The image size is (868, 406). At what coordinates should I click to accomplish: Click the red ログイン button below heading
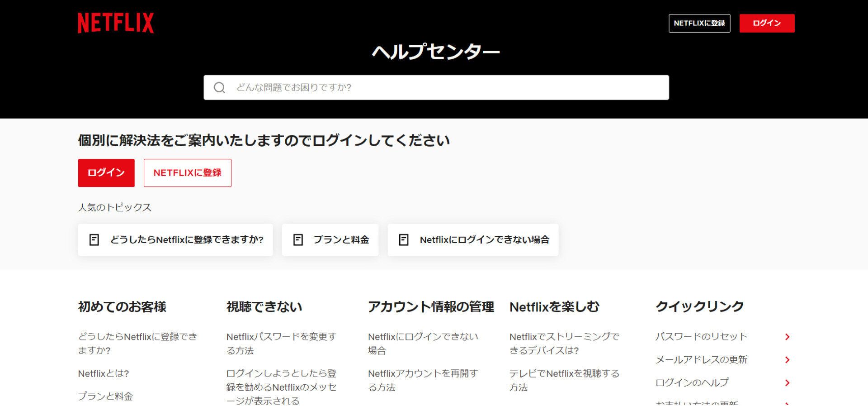tap(106, 173)
